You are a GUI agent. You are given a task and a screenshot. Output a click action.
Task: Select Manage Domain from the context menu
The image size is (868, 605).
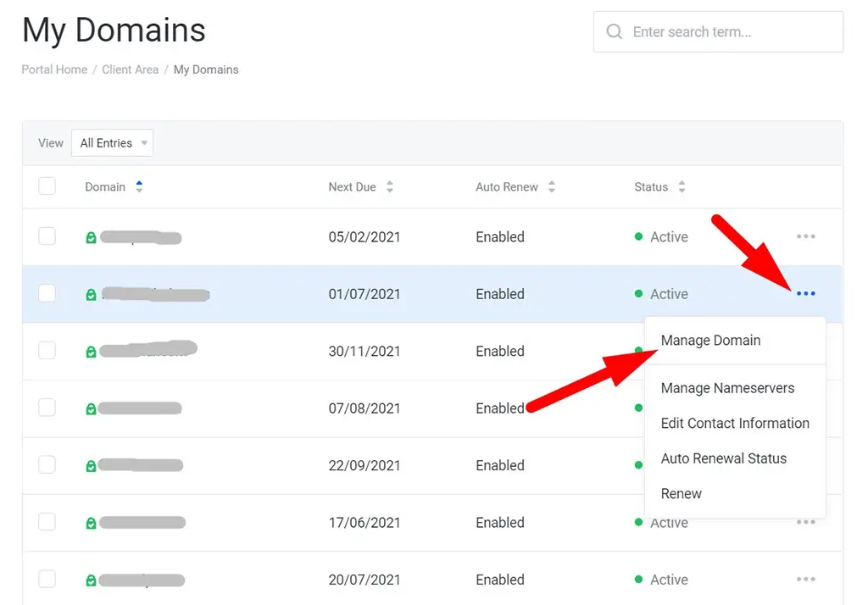click(710, 341)
